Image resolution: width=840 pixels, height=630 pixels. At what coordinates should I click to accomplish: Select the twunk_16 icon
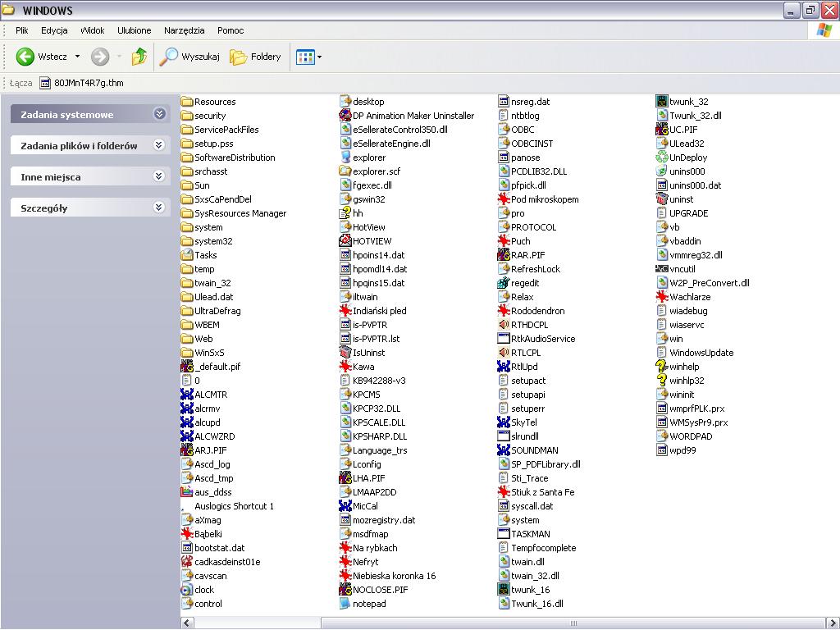point(503,590)
